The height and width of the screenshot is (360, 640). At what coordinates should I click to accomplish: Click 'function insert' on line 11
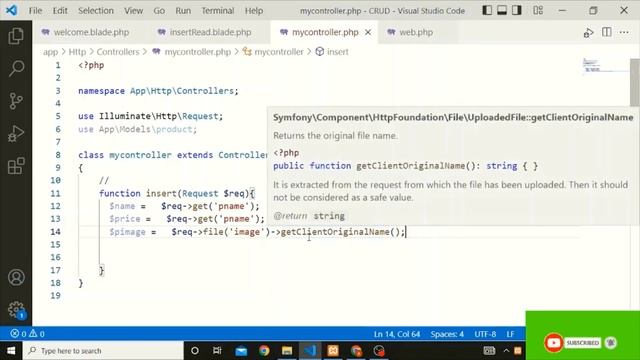click(x=137, y=193)
